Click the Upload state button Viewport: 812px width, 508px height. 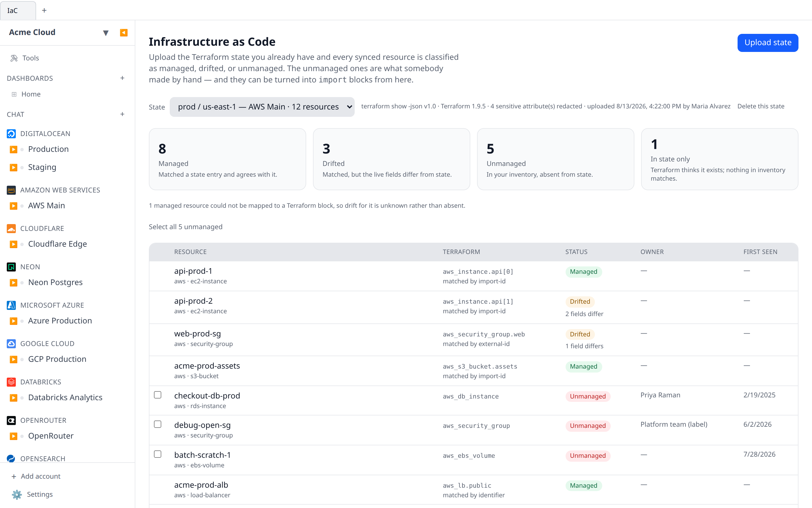(768, 43)
